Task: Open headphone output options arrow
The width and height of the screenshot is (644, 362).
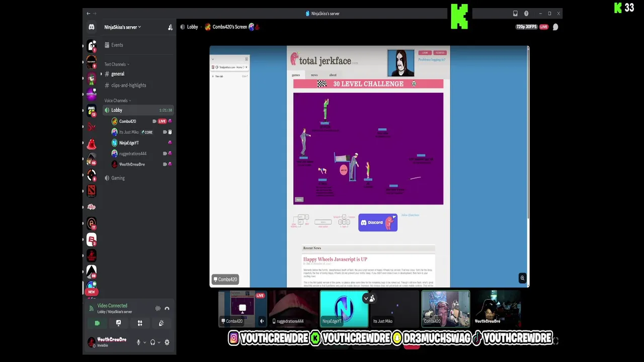Action: tap(159, 342)
